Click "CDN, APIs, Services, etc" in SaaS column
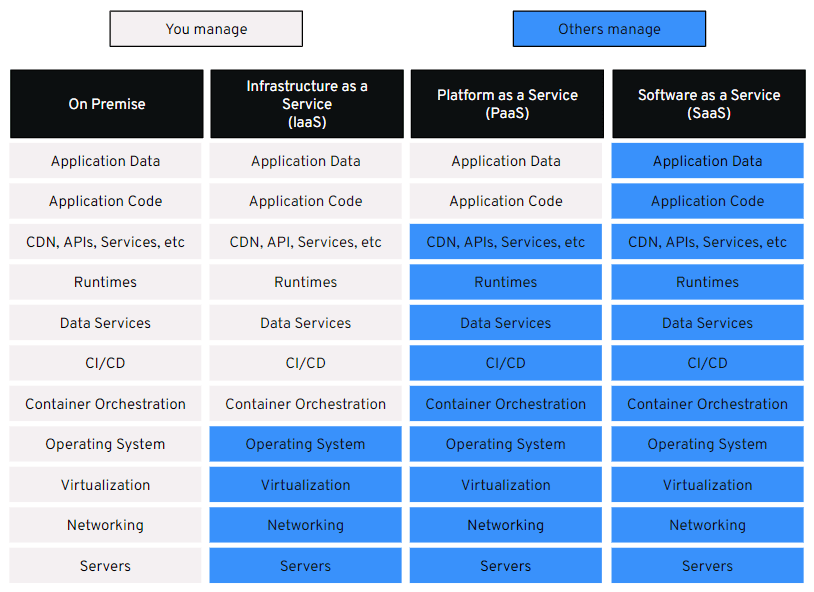 (x=708, y=241)
